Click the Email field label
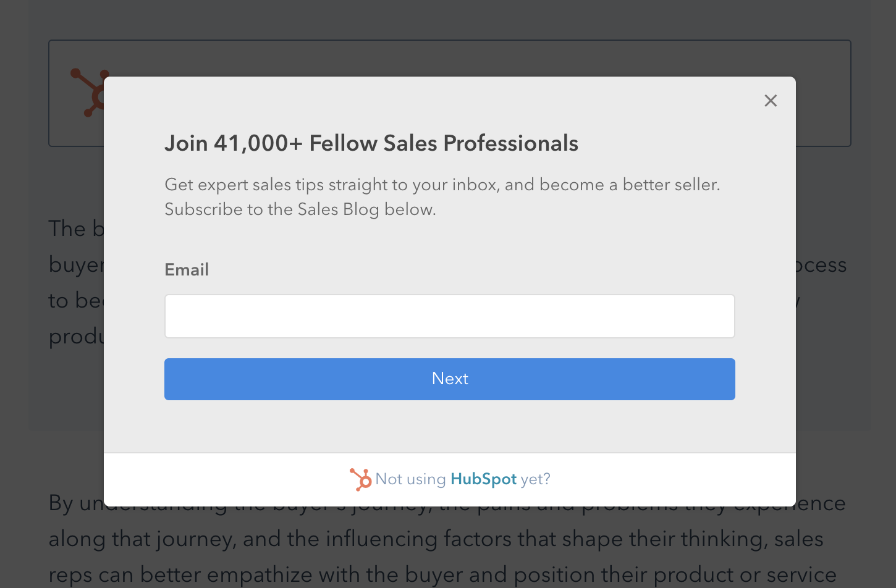Image resolution: width=896 pixels, height=588 pixels. click(x=187, y=269)
